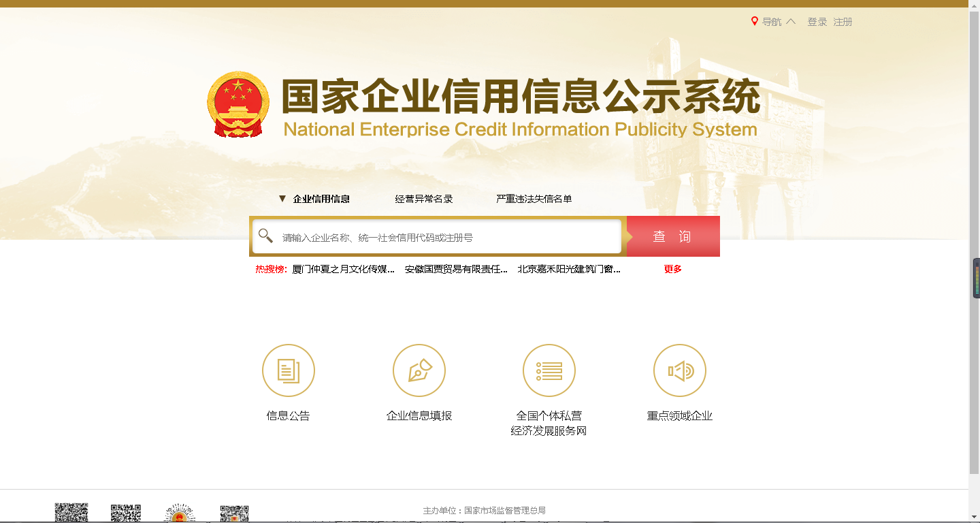Image resolution: width=980 pixels, height=523 pixels.
Task: Click the 信息公告 document icon
Action: click(x=289, y=370)
